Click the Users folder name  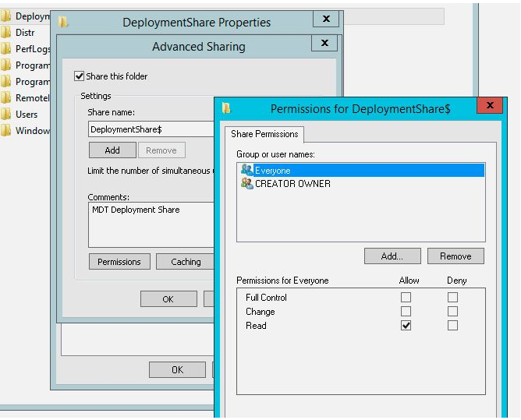[x=27, y=115]
